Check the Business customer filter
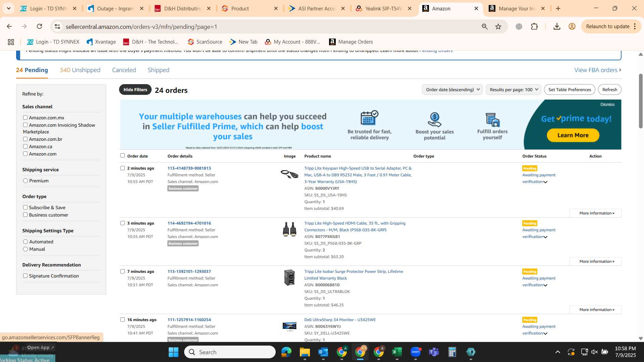This screenshot has height=362, width=644. click(x=25, y=215)
